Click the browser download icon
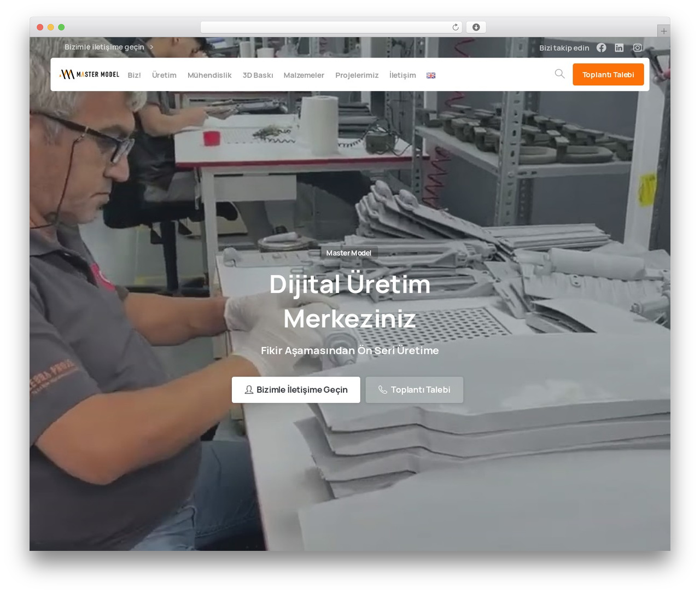 (x=476, y=27)
